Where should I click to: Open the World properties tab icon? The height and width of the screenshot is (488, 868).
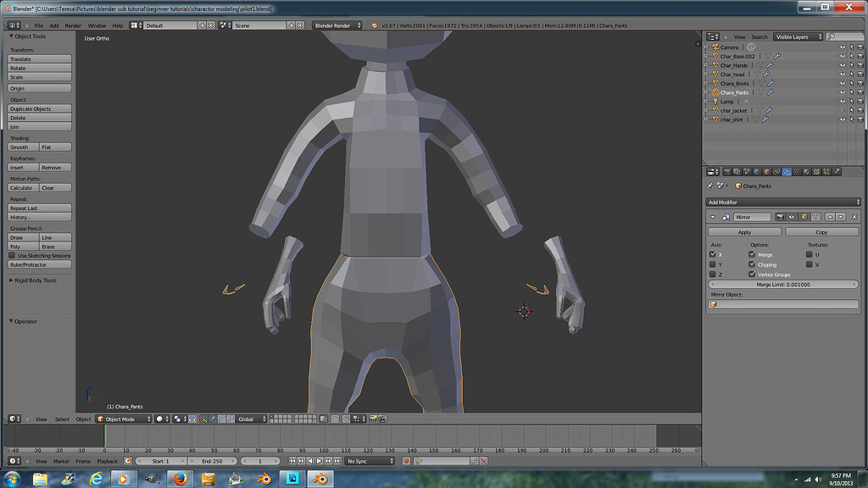(757, 171)
